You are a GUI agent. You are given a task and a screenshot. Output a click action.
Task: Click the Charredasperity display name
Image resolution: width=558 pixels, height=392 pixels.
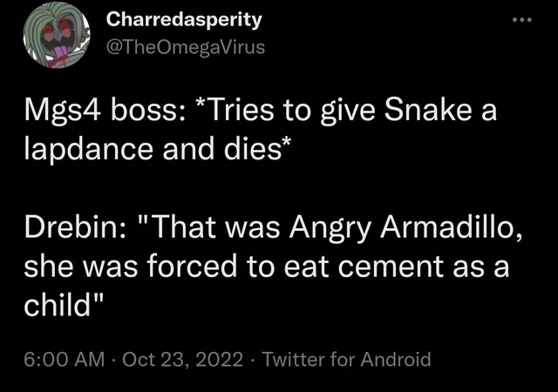pyautogui.click(x=184, y=19)
